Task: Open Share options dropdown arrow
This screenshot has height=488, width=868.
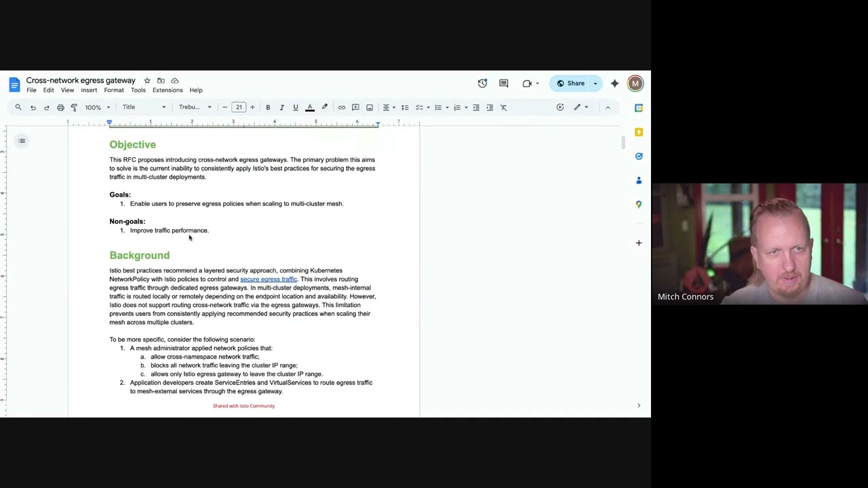Action: pos(595,83)
